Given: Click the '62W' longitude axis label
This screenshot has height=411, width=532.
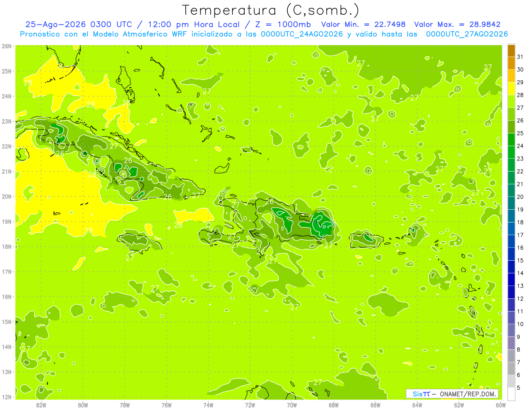Looking at the screenshot, I should pyautogui.click(x=459, y=405).
